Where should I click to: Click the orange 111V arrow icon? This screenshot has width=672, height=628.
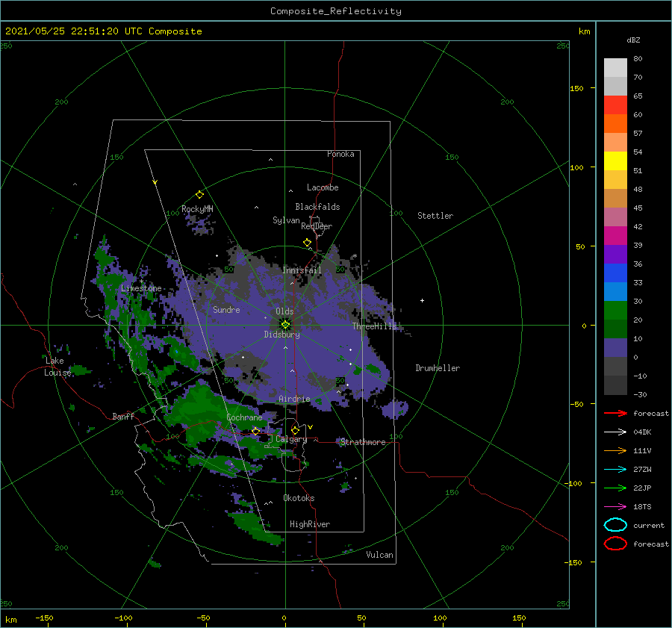(615, 450)
